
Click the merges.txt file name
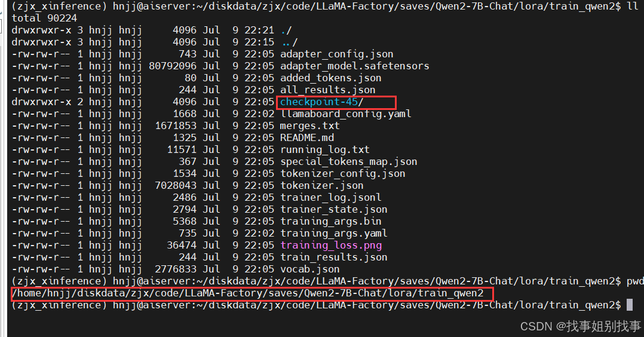click(x=310, y=125)
